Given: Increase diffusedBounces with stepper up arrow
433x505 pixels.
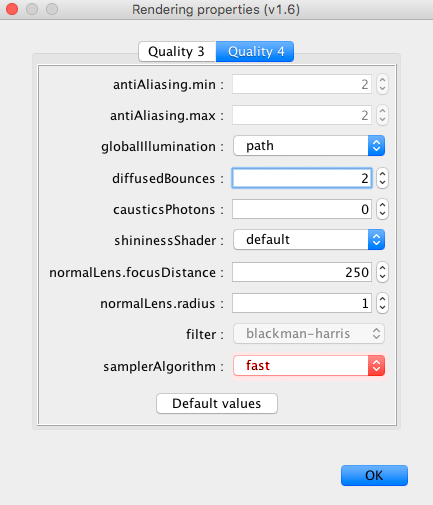Looking at the screenshot, I should point(382,174).
